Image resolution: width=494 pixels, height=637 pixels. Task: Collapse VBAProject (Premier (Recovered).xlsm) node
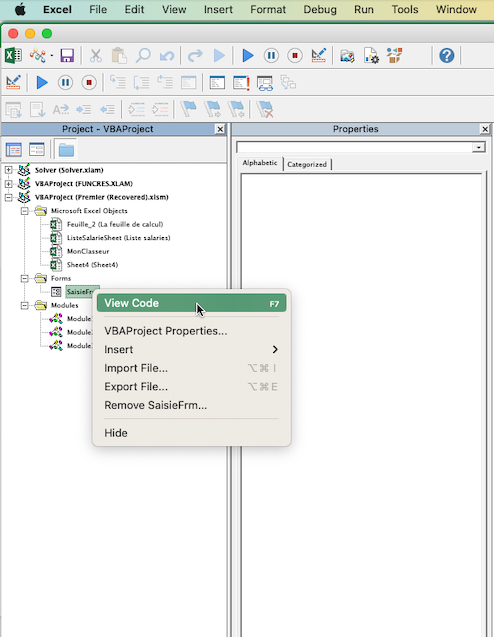(x=8, y=197)
